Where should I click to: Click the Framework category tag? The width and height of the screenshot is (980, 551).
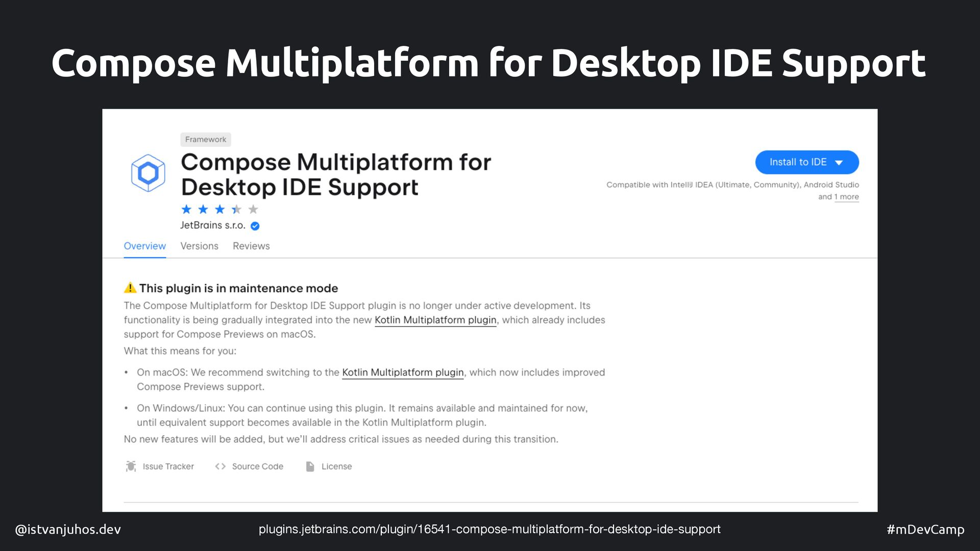point(205,139)
